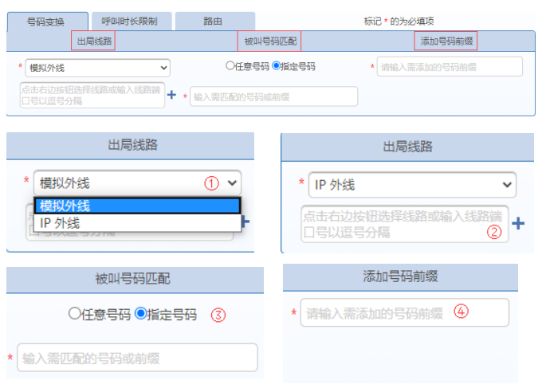The image size is (542, 392).
Task: Select the 指定号码 radio in the top form
Action: tap(277, 67)
